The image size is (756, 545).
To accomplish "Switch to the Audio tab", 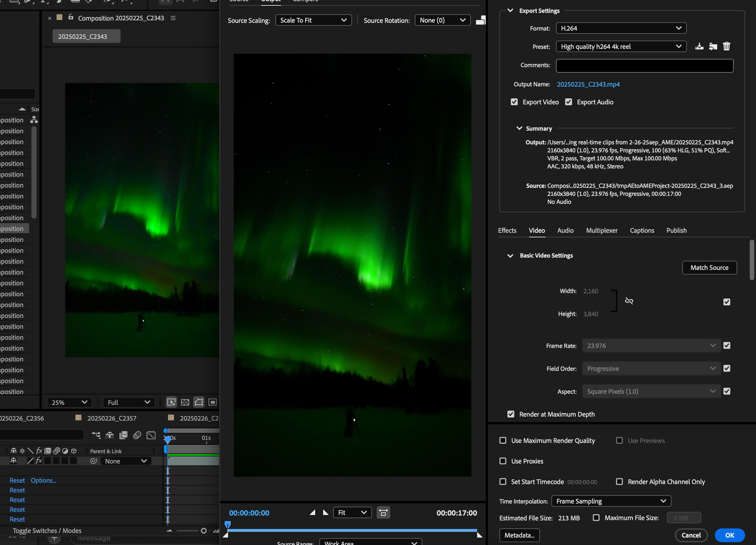I will 565,230.
